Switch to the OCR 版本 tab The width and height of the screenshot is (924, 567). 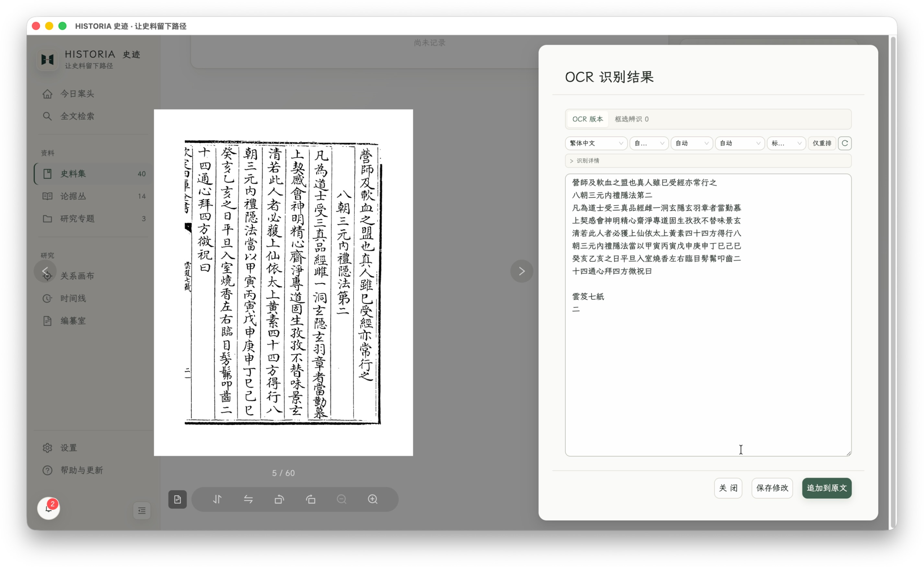tap(588, 119)
